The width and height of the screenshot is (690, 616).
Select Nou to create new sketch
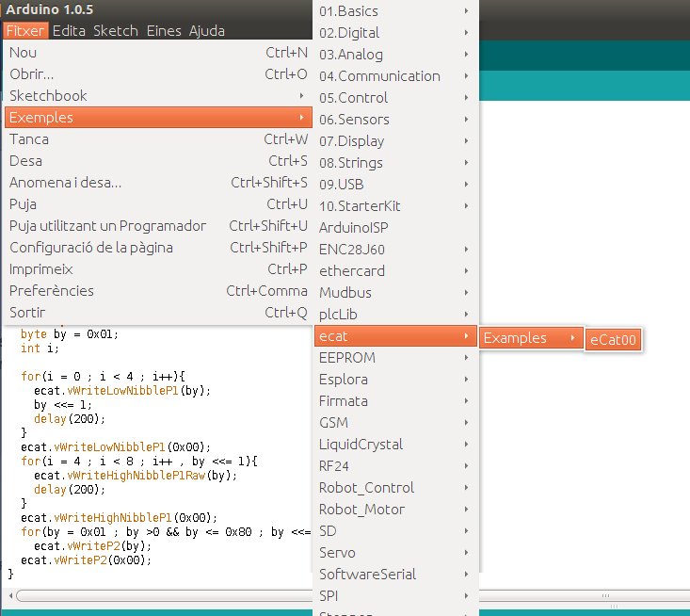pyautogui.click(x=158, y=53)
